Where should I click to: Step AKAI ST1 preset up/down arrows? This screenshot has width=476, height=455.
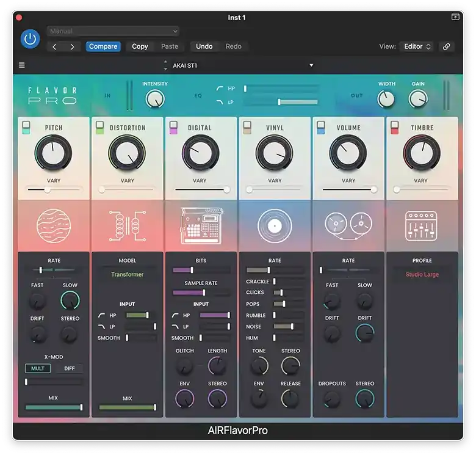pyautogui.click(x=165, y=65)
